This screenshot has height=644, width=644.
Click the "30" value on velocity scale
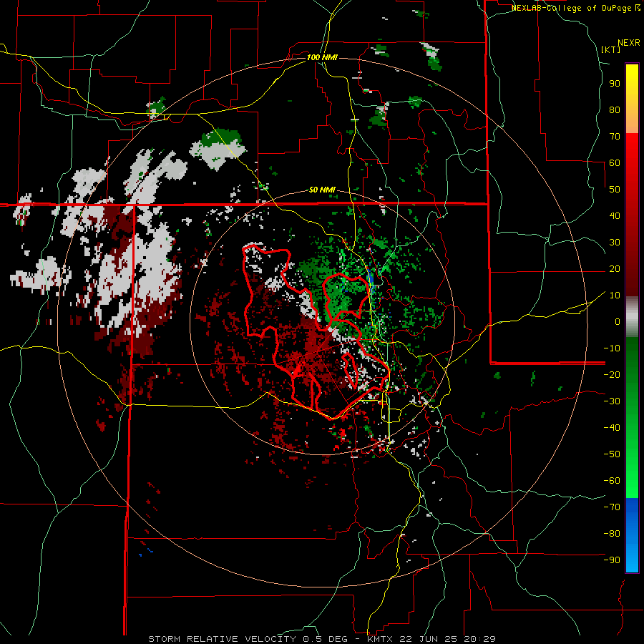[x=615, y=243]
